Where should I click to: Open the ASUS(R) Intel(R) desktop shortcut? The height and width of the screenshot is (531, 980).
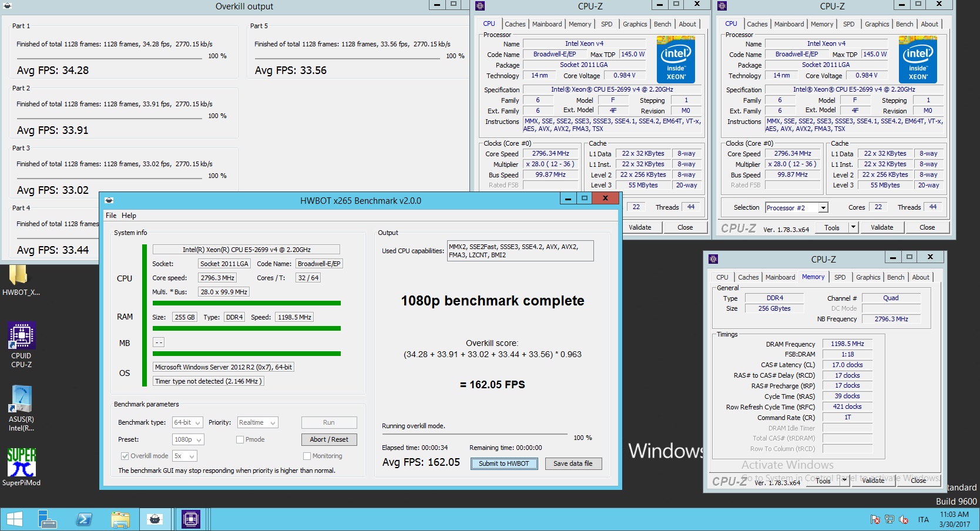tap(21, 409)
